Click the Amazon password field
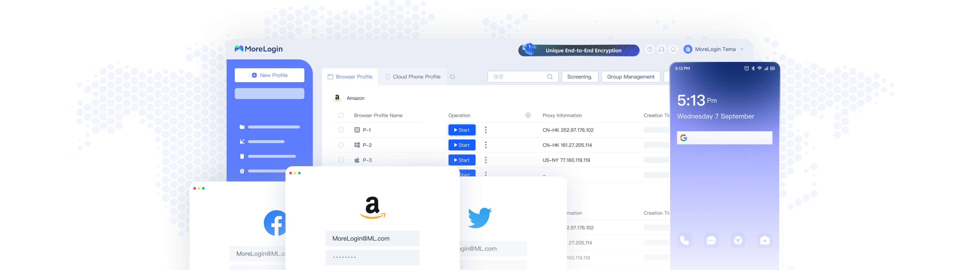This screenshot has width=980, height=270. tap(372, 257)
